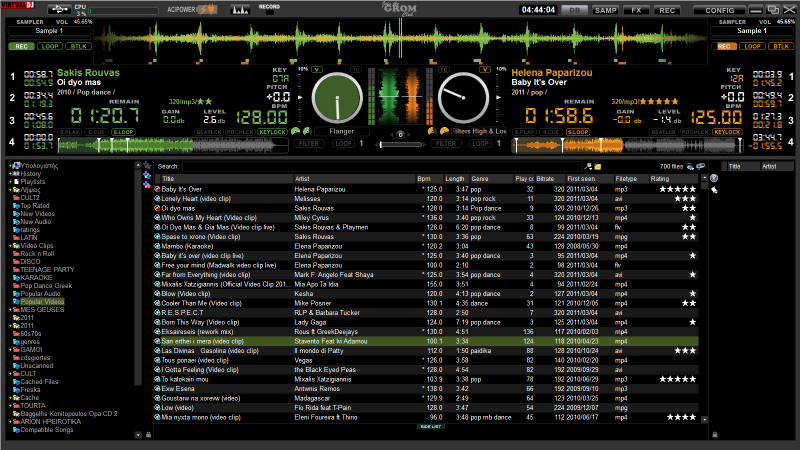Open the Flanger effect selector
Image resolution: width=800 pixels, height=450 pixels.
pos(341,131)
